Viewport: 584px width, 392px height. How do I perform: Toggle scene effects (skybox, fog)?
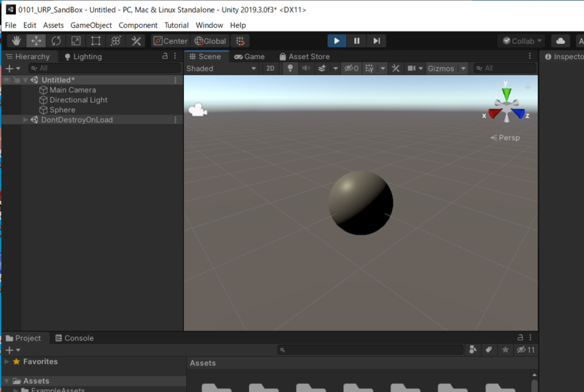[x=322, y=69]
